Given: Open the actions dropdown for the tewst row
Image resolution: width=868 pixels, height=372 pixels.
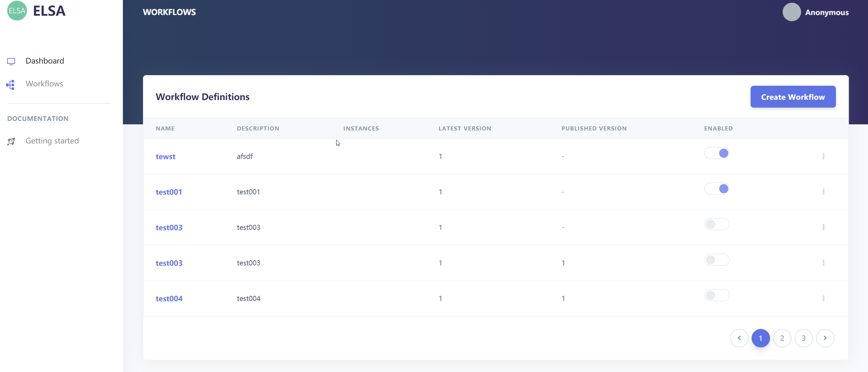Looking at the screenshot, I should click(824, 156).
